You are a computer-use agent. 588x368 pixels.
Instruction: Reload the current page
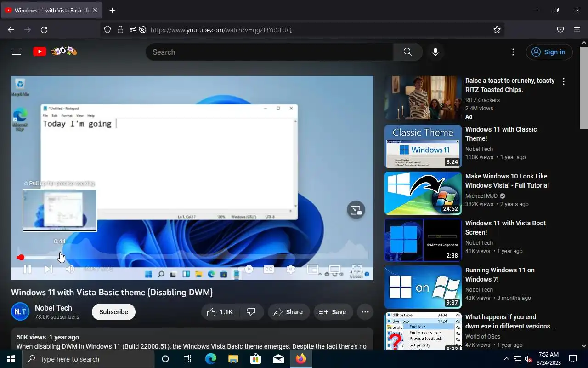pos(44,30)
